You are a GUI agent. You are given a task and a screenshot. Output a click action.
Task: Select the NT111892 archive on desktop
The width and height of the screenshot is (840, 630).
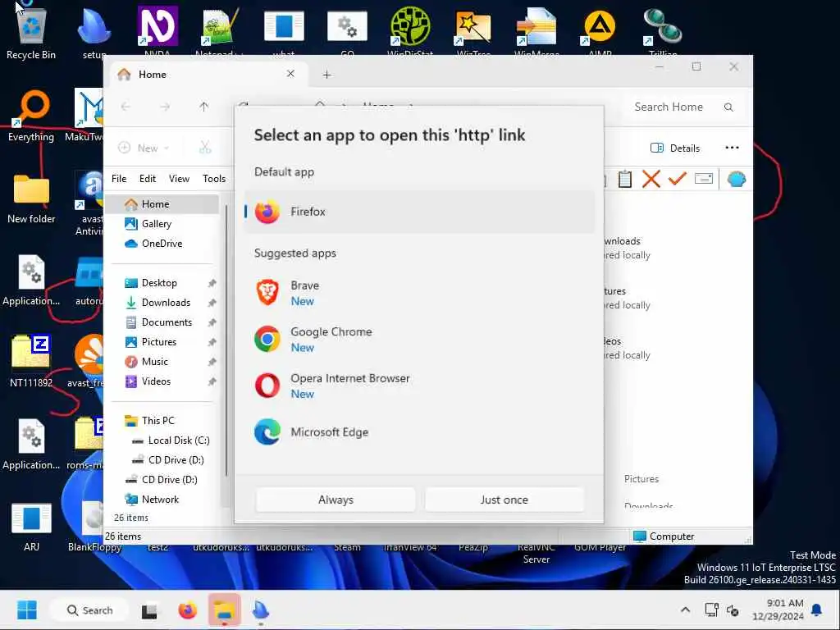(31, 361)
